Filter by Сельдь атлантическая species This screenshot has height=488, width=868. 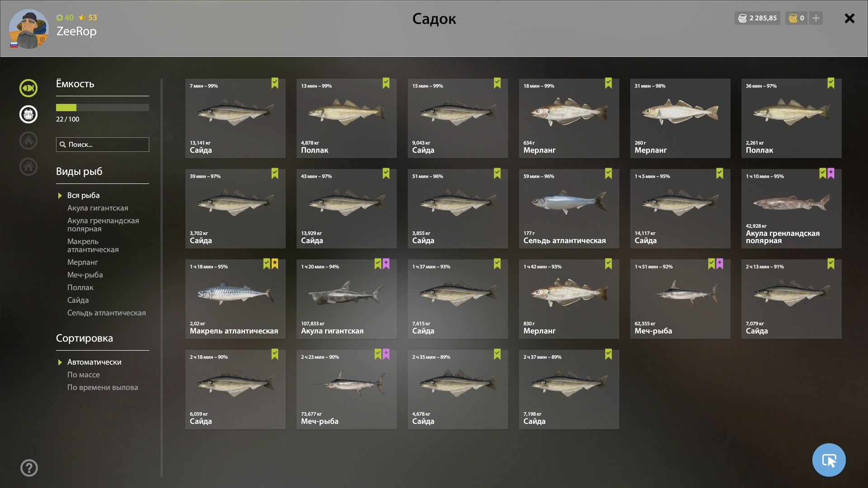click(x=106, y=313)
